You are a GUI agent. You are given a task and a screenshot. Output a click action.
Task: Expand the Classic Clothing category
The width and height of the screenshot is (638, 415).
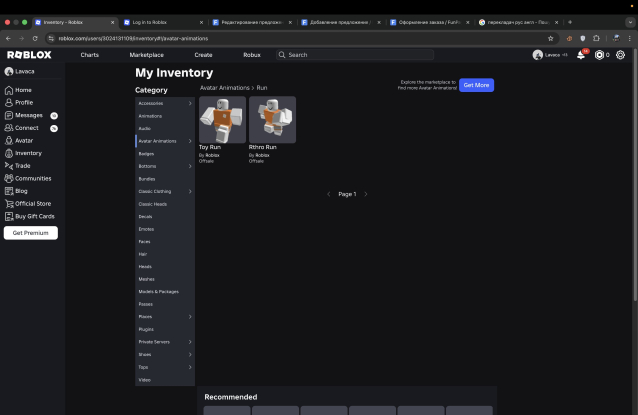pos(190,191)
